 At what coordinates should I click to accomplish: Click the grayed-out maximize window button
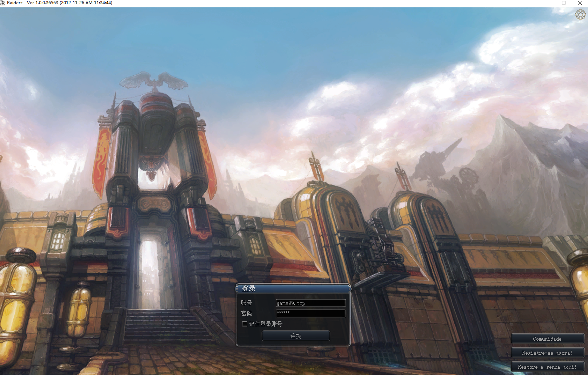[564, 3]
